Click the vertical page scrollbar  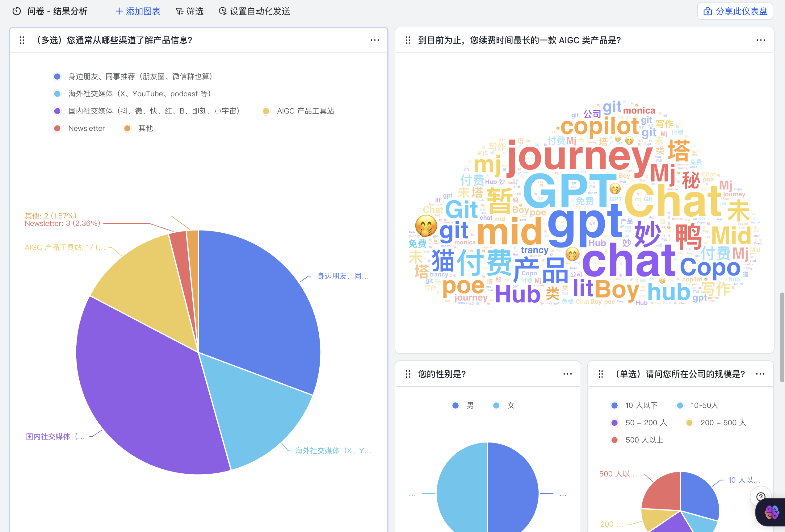782,338
